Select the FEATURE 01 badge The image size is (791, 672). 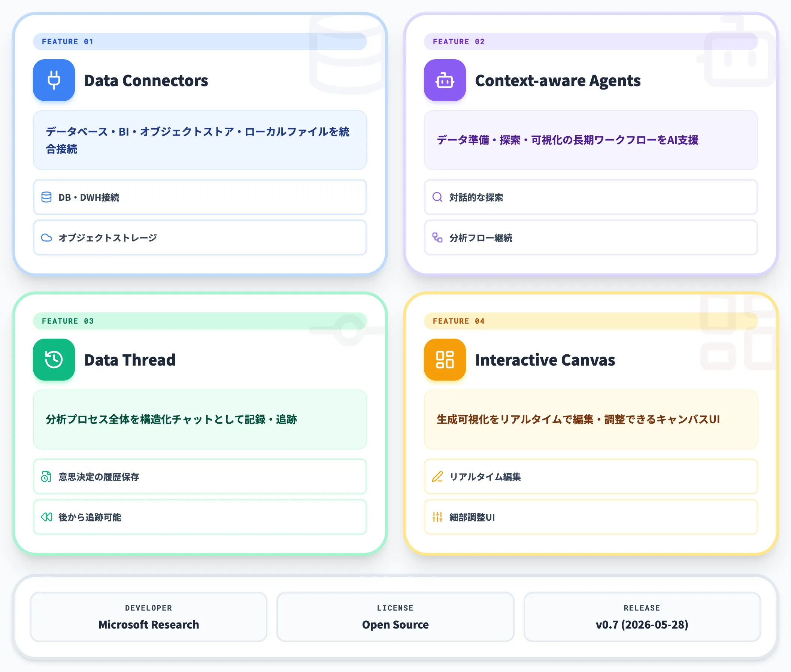(x=200, y=42)
